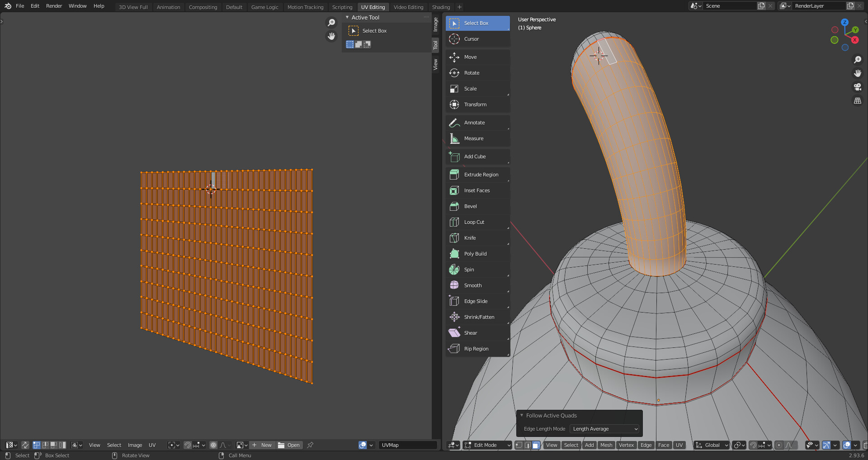Image resolution: width=868 pixels, height=460 pixels.
Task: Select the Poly Build tool
Action: pyautogui.click(x=477, y=254)
